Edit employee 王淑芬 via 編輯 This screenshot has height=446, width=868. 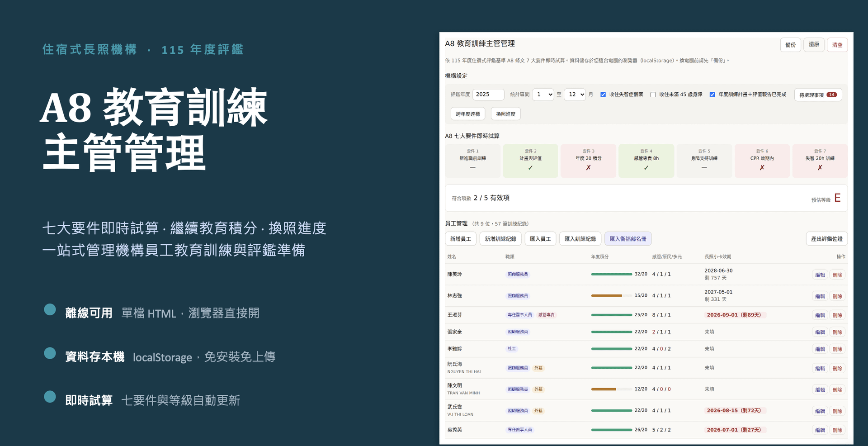pos(820,315)
